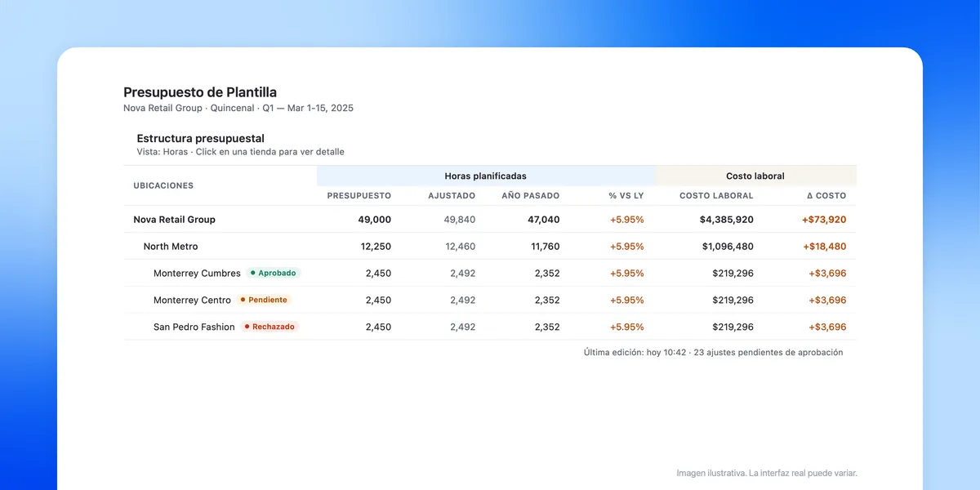Select the +$73,920 cost delta cell

click(x=824, y=220)
